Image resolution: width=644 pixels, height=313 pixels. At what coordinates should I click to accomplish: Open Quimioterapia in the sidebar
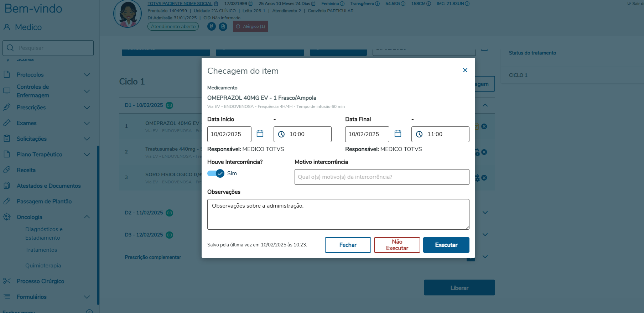43,266
